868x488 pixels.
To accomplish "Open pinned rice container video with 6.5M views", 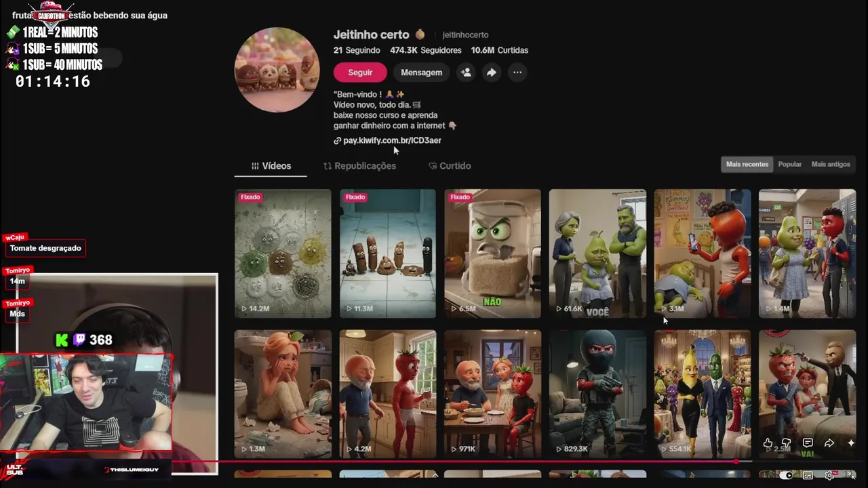I will (x=492, y=253).
